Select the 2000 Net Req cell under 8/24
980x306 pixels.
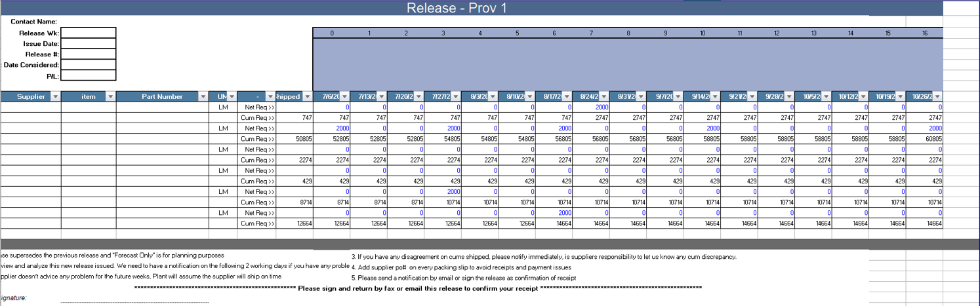pos(592,107)
